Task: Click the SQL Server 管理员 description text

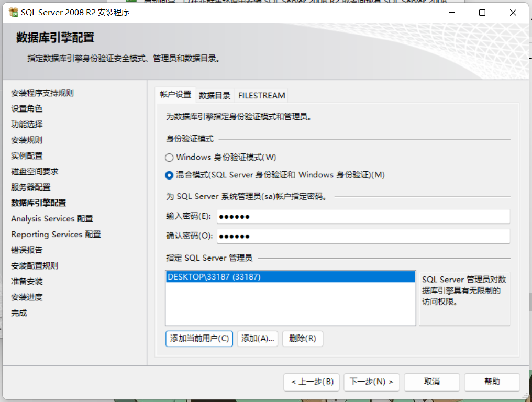Action: click(464, 291)
